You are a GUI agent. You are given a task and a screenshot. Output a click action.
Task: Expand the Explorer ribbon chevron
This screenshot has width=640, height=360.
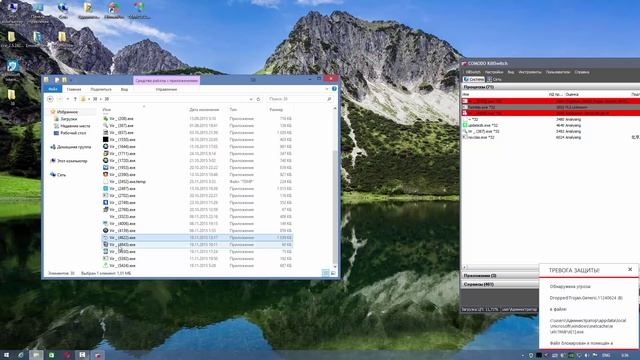327,89
